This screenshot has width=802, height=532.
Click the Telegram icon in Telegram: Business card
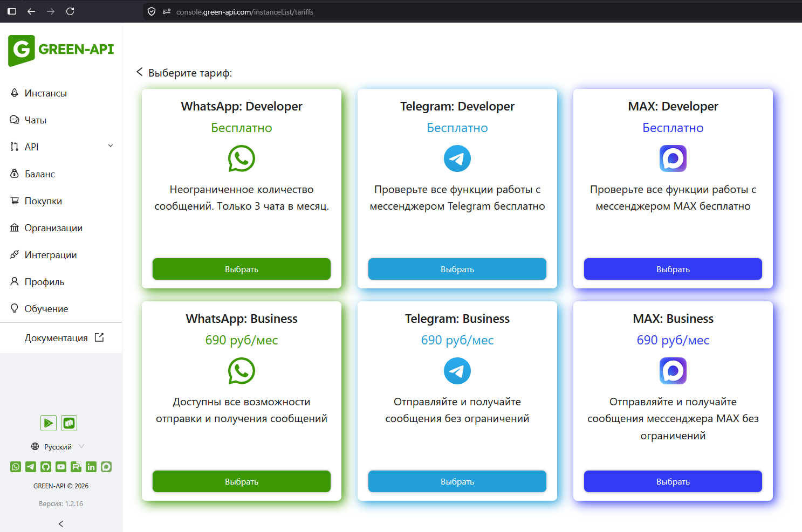(x=457, y=371)
